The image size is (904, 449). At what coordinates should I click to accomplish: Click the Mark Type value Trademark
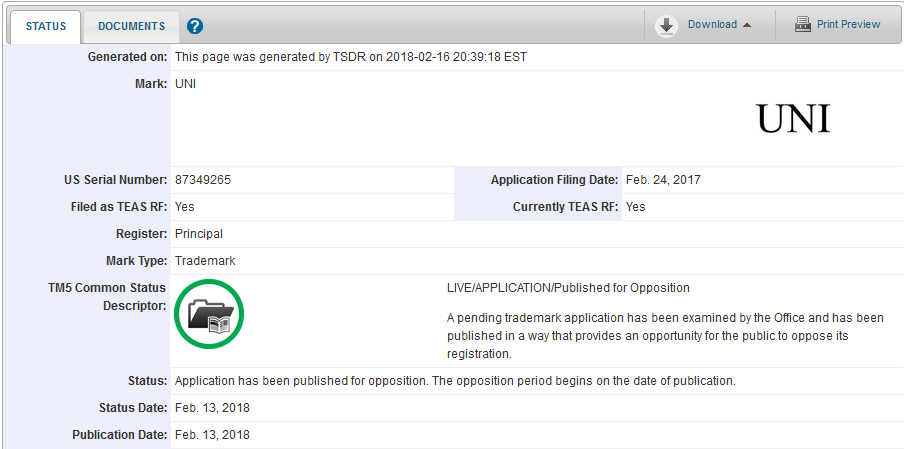point(205,261)
